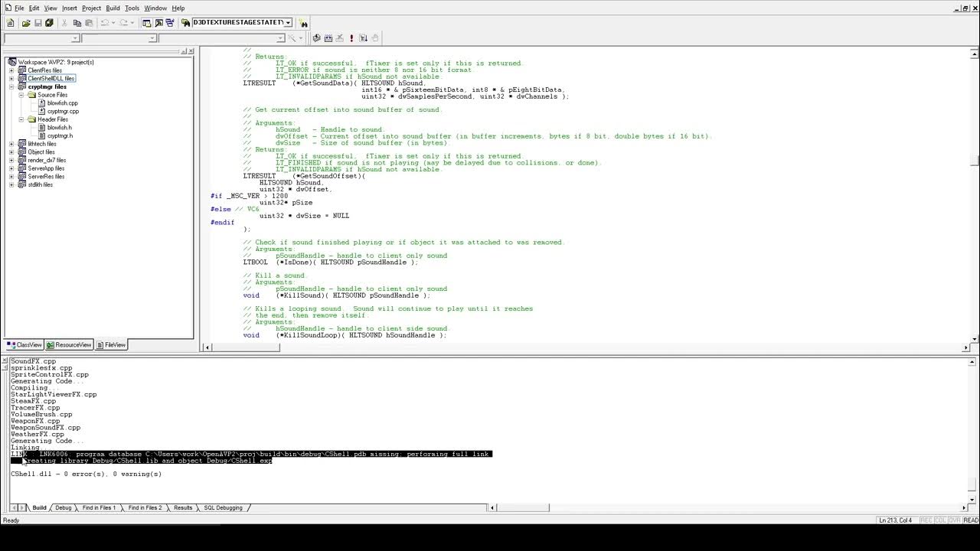Open the File menu

[x=19, y=8]
